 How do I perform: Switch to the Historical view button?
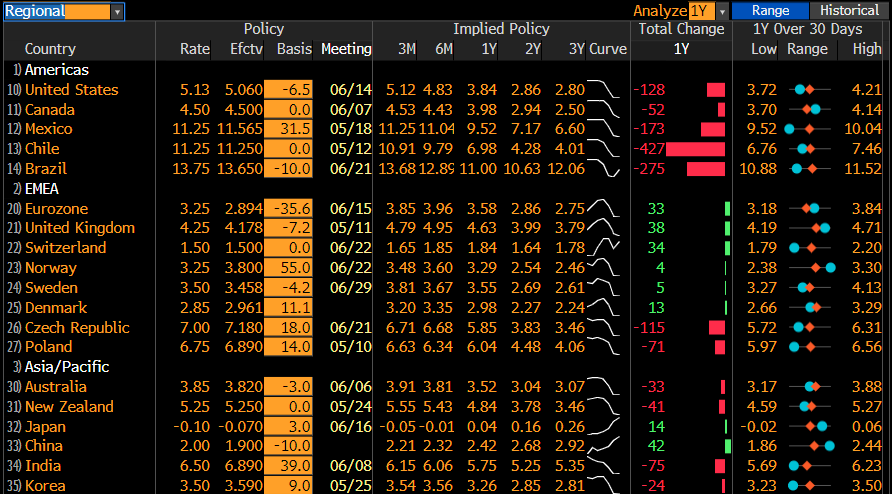click(850, 11)
